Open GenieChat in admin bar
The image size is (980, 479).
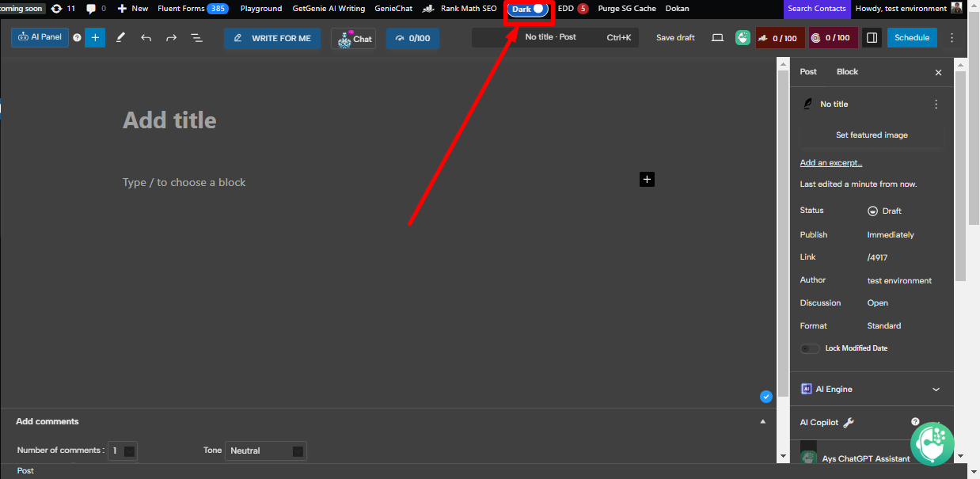click(x=393, y=9)
